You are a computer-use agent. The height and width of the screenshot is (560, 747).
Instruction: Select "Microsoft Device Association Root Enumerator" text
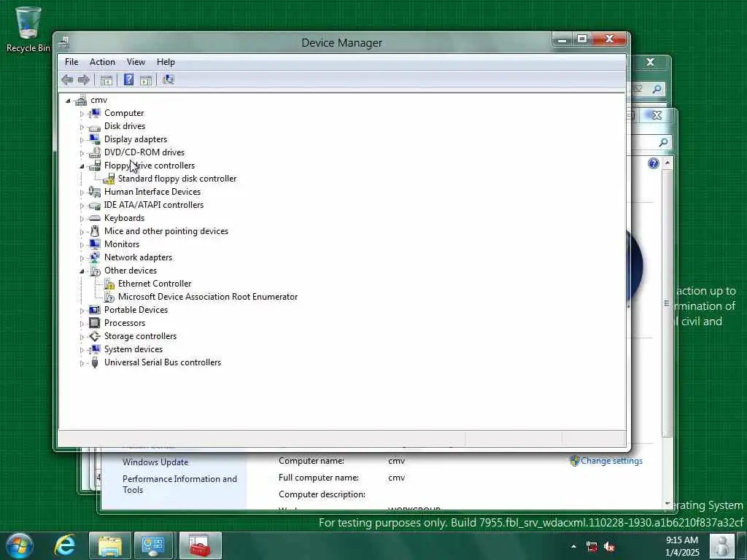pyautogui.click(x=208, y=297)
